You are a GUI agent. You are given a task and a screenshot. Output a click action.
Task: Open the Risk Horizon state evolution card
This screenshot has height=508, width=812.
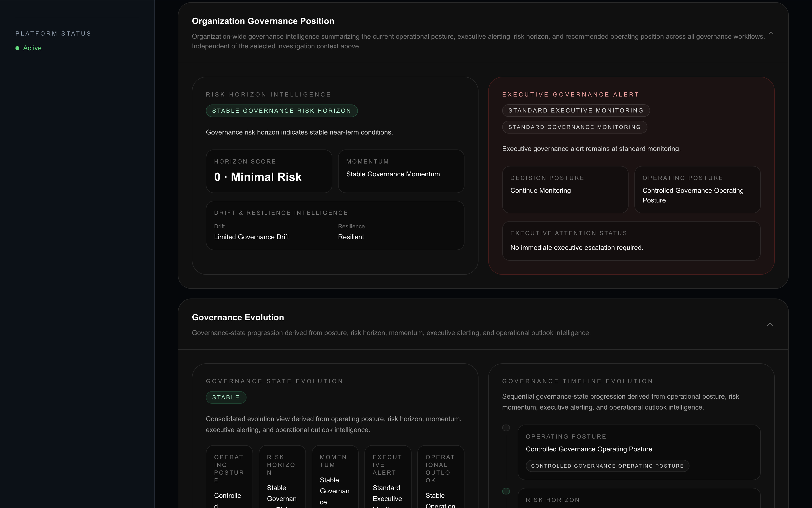pos(282,477)
